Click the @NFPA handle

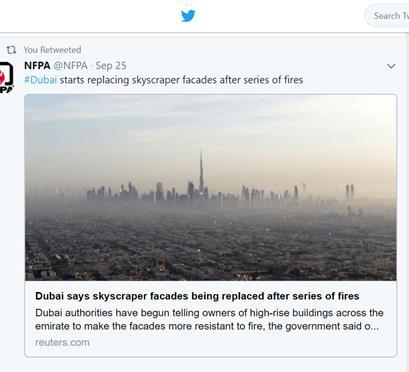point(71,65)
